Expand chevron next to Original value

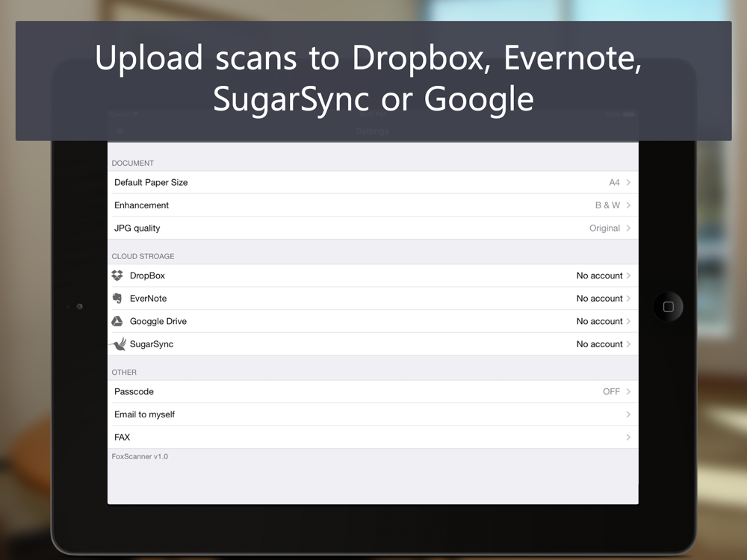628,228
